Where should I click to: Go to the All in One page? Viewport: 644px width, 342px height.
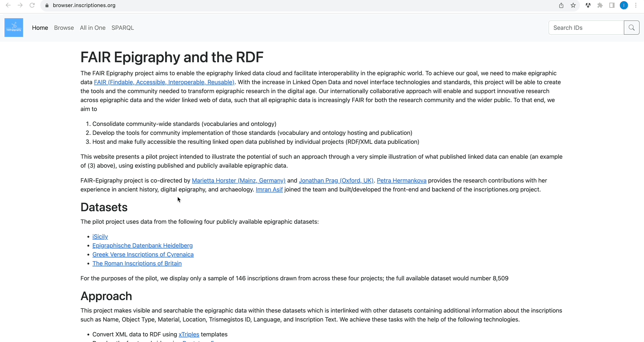tap(92, 28)
